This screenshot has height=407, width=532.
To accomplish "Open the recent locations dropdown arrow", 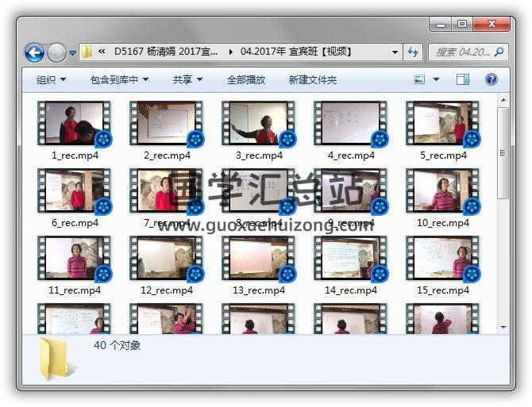I will coord(72,53).
